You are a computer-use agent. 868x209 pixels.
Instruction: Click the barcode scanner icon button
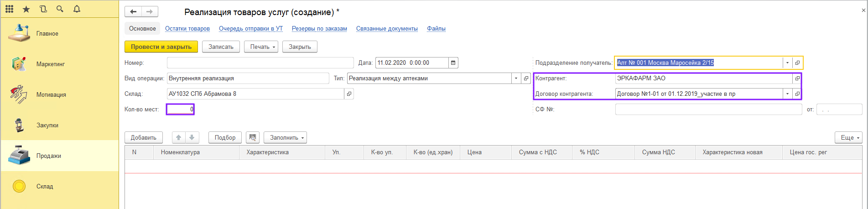[x=253, y=137]
